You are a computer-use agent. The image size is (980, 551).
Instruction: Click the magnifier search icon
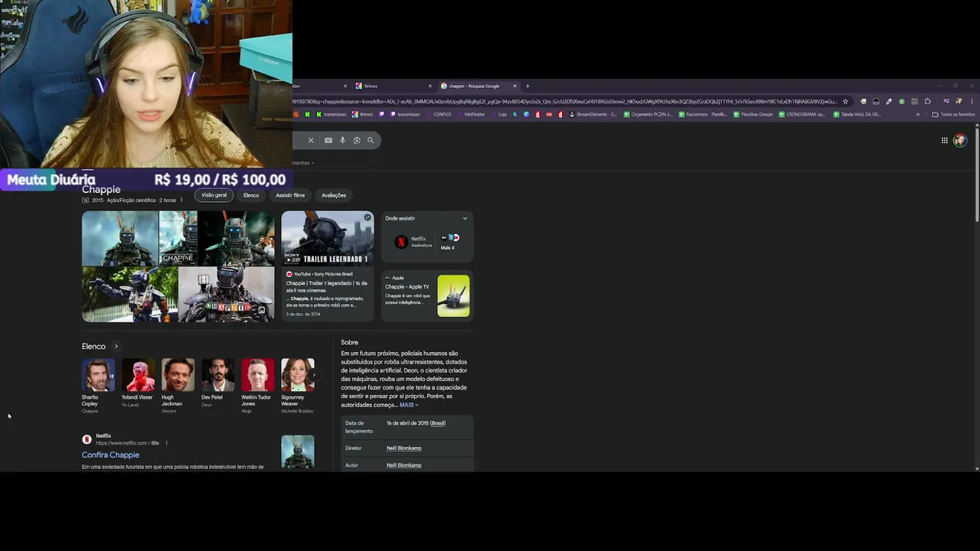click(371, 140)
